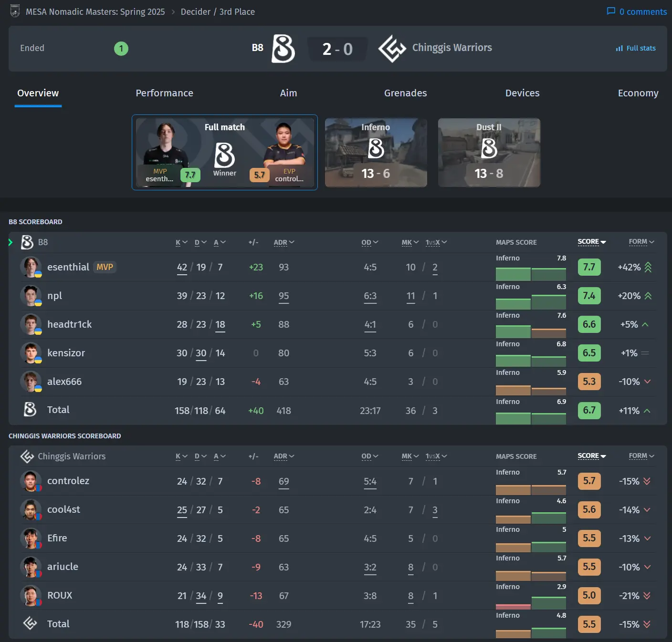Click esenthial's double up-arrow form icon
Screen dimensions: 672x642
pyautogui.click(x=648, y=267)
